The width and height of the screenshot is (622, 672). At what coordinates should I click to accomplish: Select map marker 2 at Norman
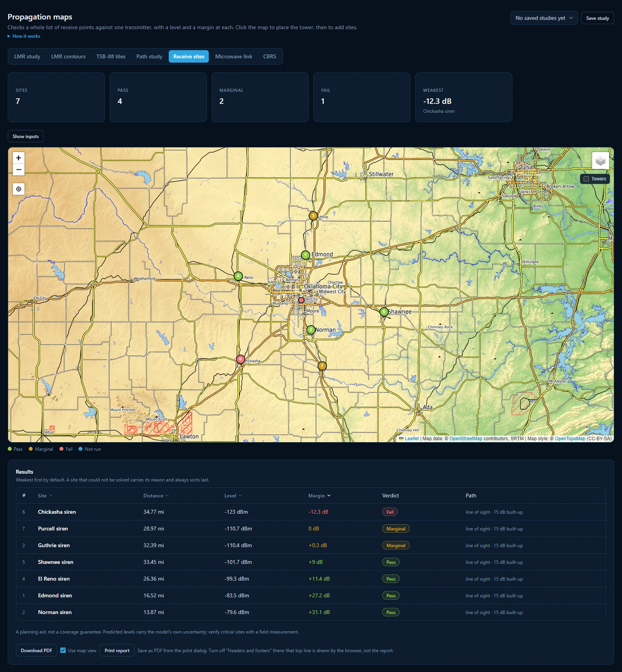[x=311, y=330]
